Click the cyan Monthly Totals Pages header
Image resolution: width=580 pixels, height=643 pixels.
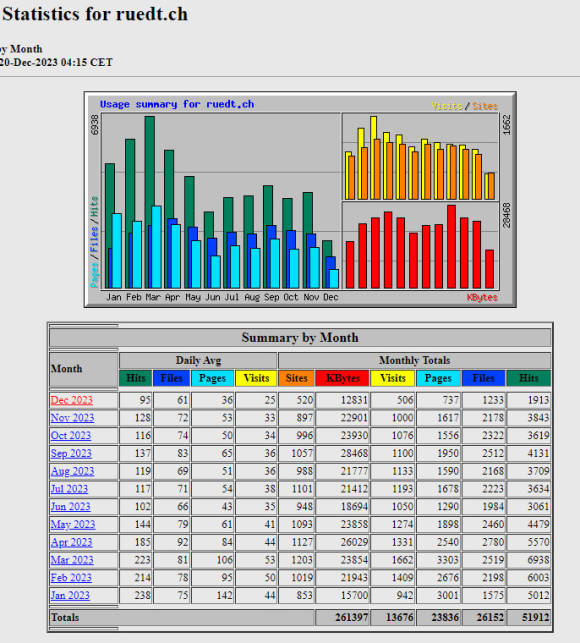tap(438, 378)
